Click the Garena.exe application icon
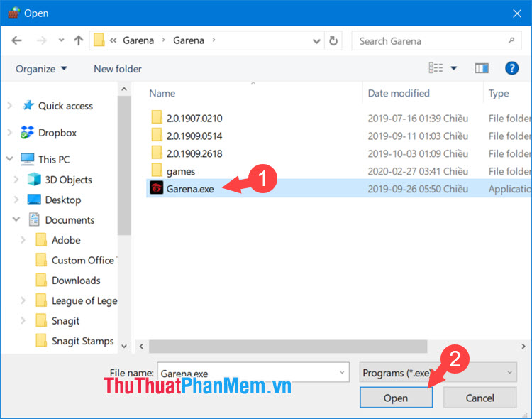This screenshot has height=419, width=532. (x=157, y=187)
